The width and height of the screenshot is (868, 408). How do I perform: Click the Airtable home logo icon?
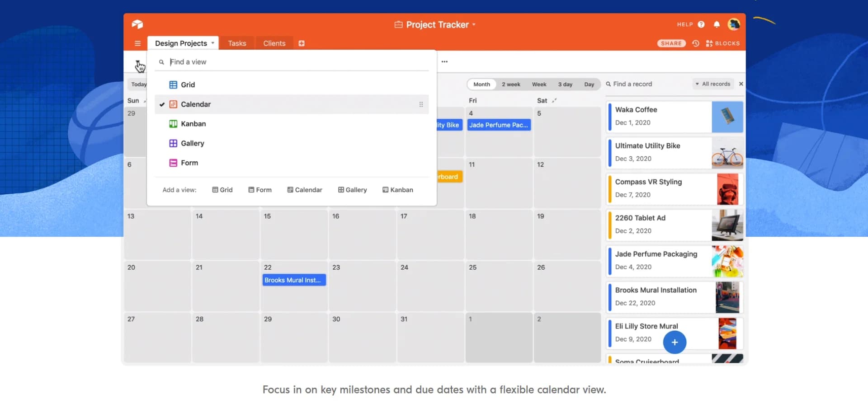(x=137, y=24)
